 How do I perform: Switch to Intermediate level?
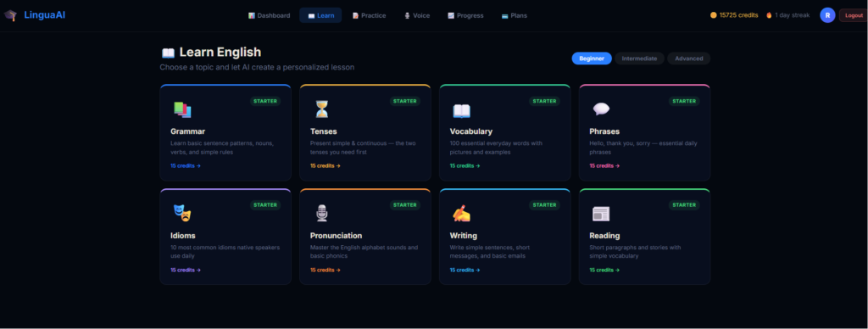point(639,59)
